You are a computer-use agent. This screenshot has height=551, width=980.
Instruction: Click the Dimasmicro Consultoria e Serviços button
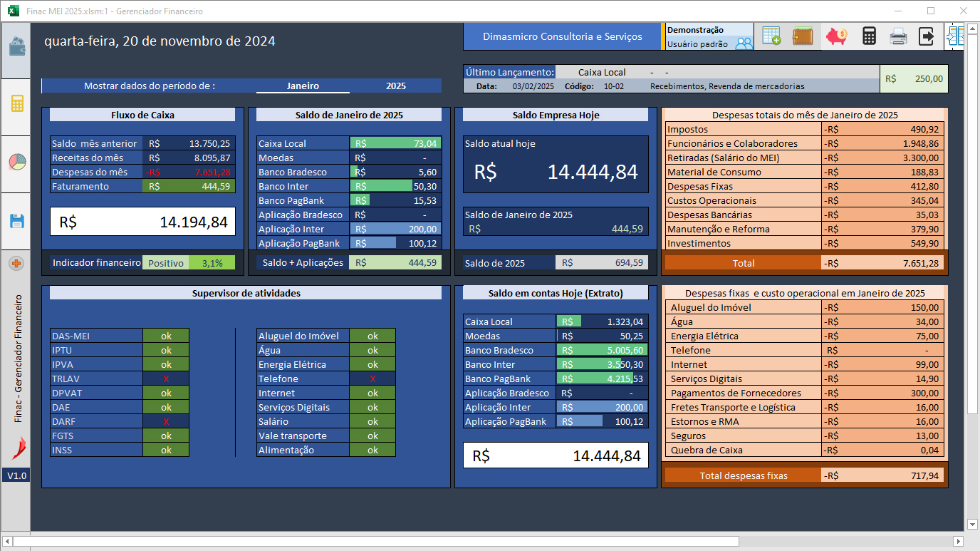click(562, 36)
